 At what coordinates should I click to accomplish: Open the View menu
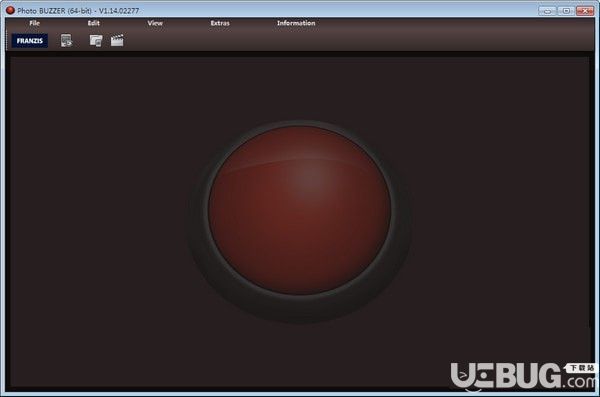[155, 23]
